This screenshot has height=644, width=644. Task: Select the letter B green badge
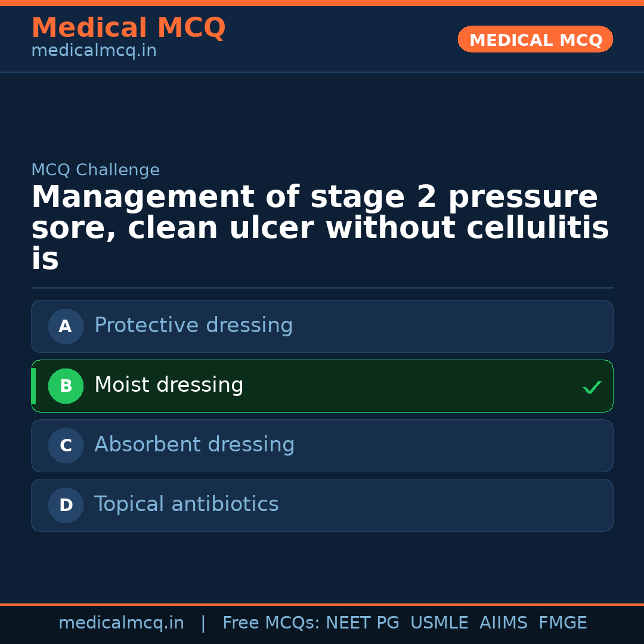(x=66, y=386)
